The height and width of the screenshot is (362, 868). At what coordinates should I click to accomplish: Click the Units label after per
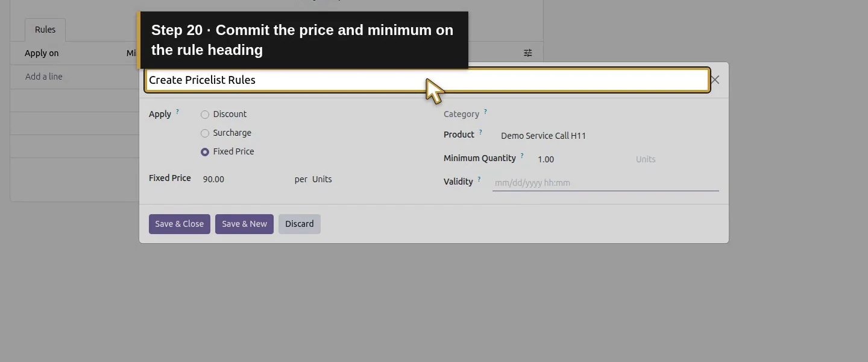click(322, 179)
